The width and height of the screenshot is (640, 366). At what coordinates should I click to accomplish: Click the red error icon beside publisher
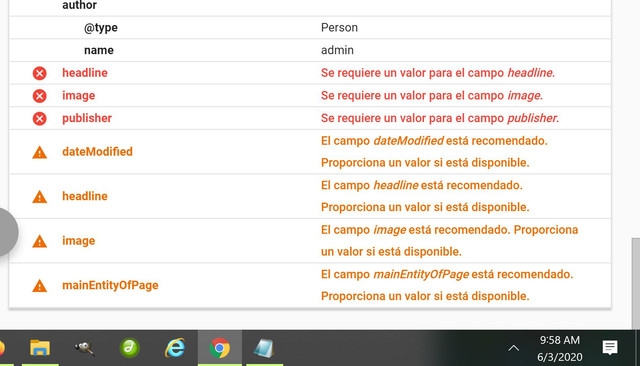[40, 119]
